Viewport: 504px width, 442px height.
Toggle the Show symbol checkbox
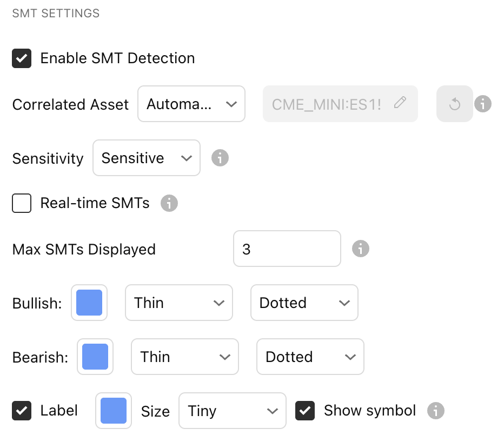(305, 411)
